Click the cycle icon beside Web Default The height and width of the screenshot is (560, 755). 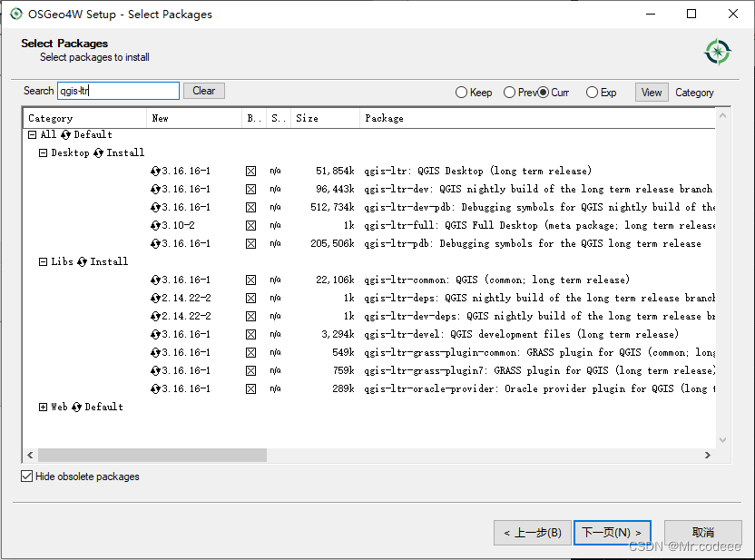pyautogui.click(x=76, y=407)
